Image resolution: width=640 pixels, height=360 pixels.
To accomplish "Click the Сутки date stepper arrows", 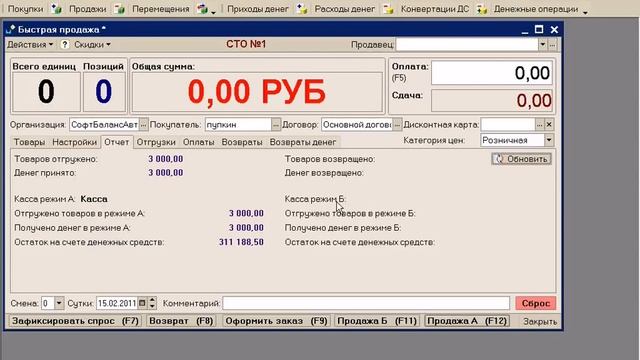I will 152,303.
